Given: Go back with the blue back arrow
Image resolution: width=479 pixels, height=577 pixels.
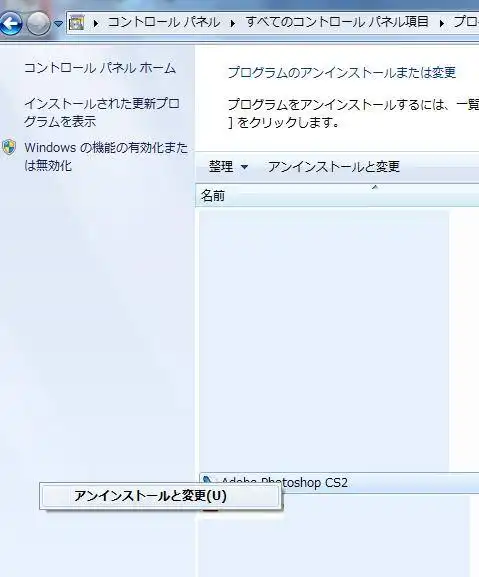Looking at the screenshot, I should pos(11,23).
